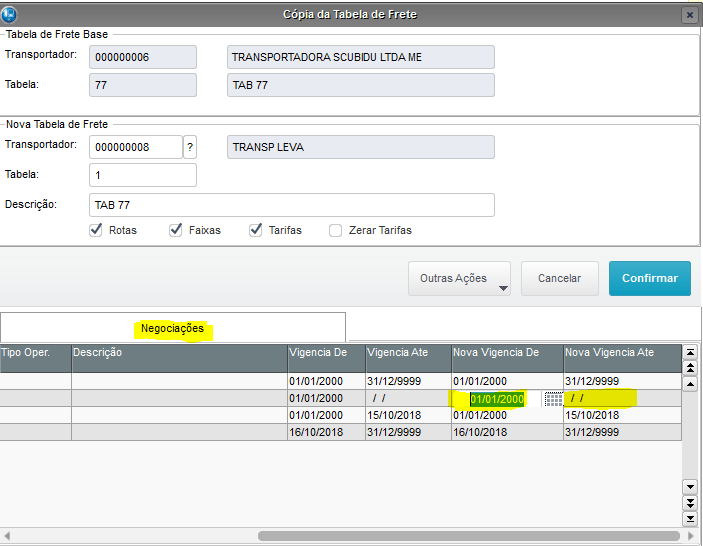This screenshot has width=703, height=546.
Task: Click Nova Vigencia Ate 31/12/9999 in last row
Action: click(623, 432)
